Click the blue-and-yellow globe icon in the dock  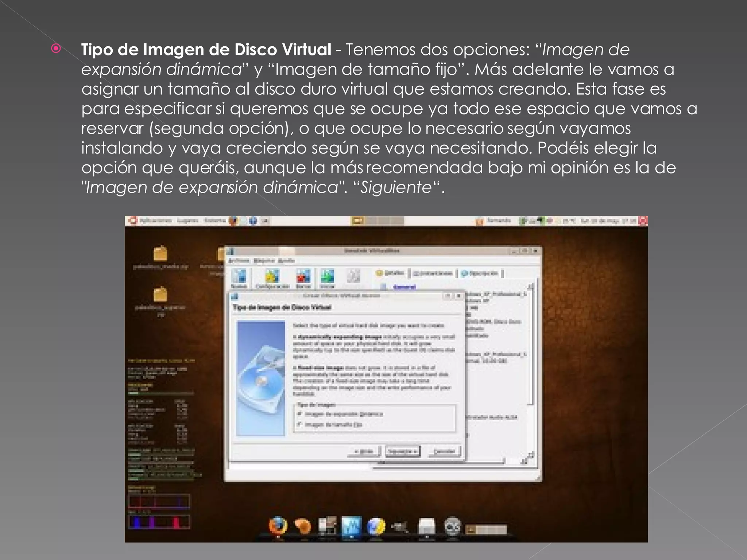376,526
